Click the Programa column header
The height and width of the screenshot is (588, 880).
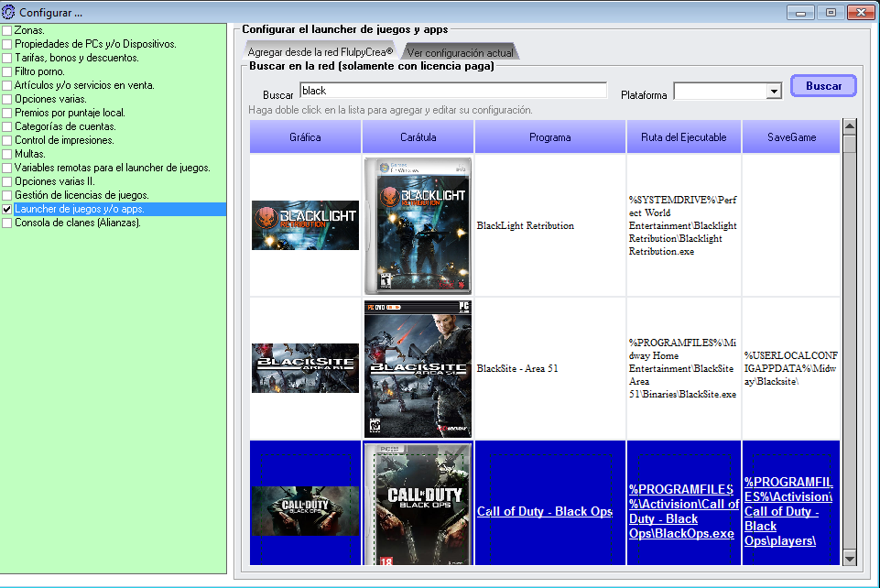(x=550, y=136)
